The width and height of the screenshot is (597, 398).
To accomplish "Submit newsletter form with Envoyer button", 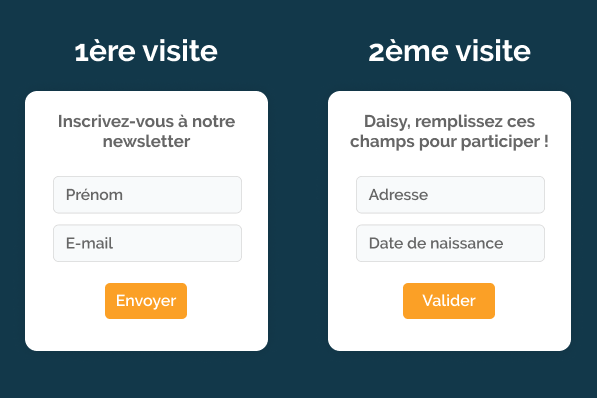I will [x=146, y=301].
